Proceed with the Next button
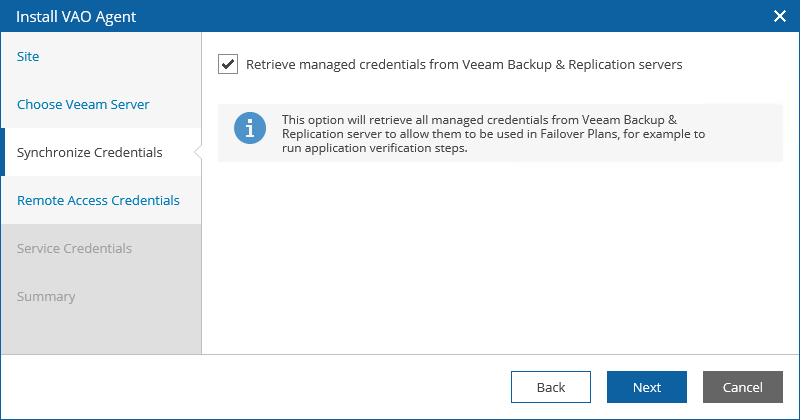 [647, 387]
